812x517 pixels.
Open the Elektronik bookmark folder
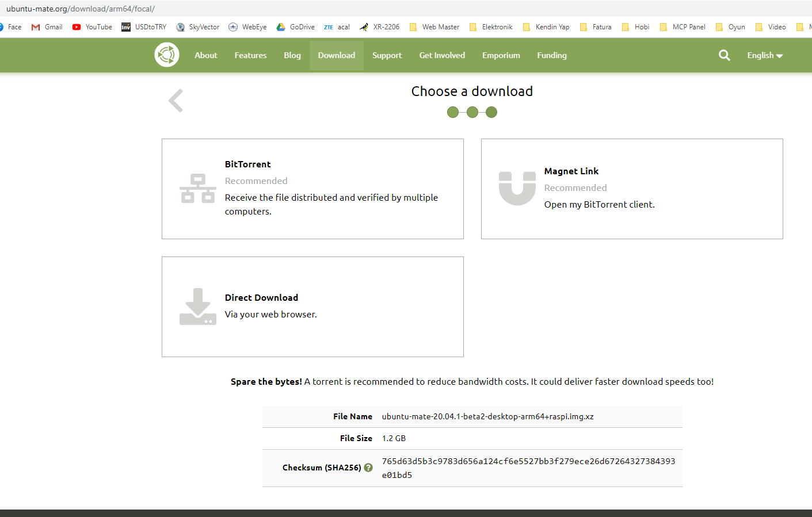[x=491, y=27]
